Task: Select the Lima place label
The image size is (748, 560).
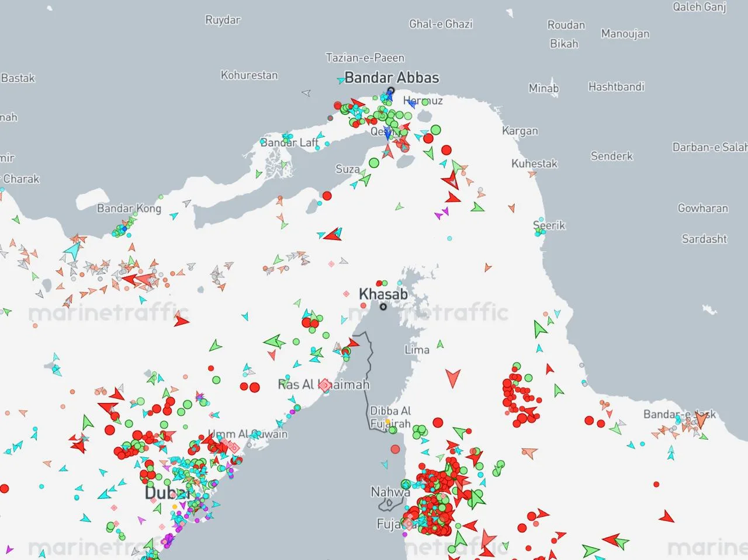Action: click(x=417, y=350)
